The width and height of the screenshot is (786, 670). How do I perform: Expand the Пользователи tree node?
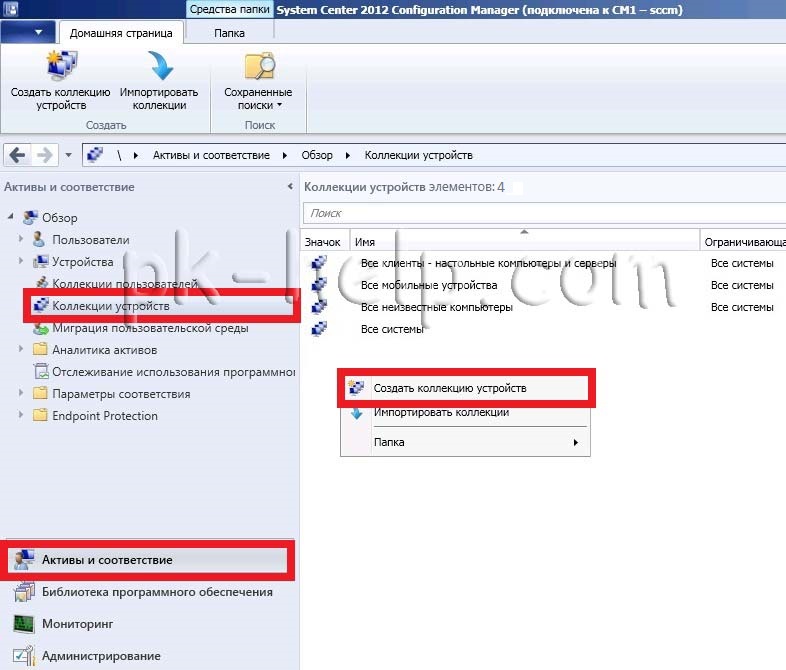21,239
